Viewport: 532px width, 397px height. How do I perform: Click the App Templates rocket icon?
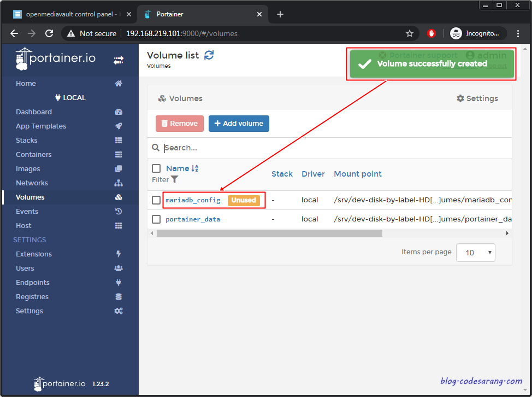[x=119, y=126]
